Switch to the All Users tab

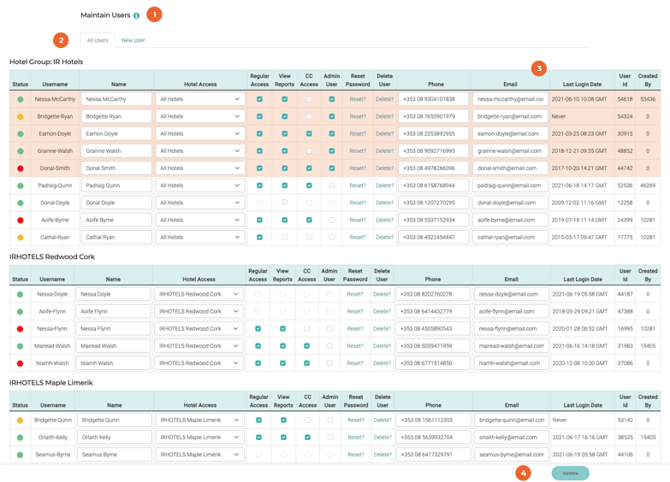[x=97, y=41]
